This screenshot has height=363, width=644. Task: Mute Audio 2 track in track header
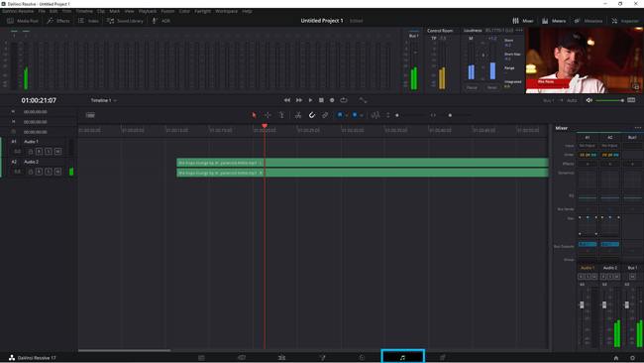(57, 172)
